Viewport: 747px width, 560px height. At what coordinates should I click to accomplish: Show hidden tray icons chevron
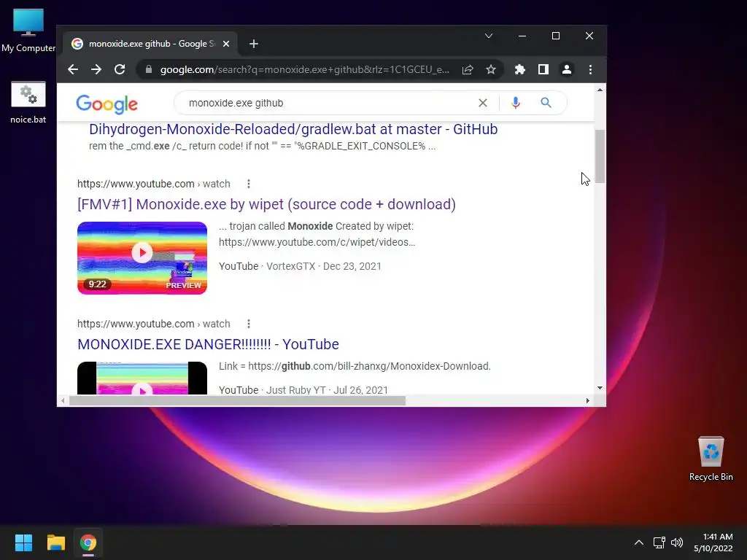pos(639,542)
